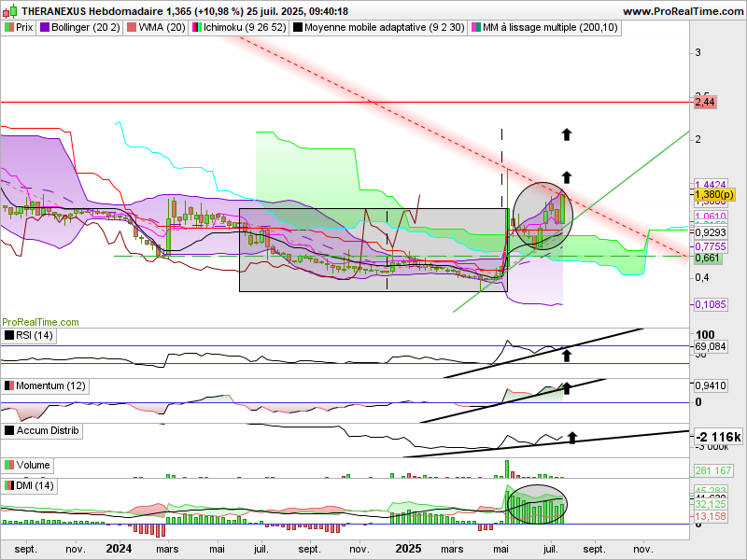Click the green ProRealTime.com text in chart

(x=40, y=322)
